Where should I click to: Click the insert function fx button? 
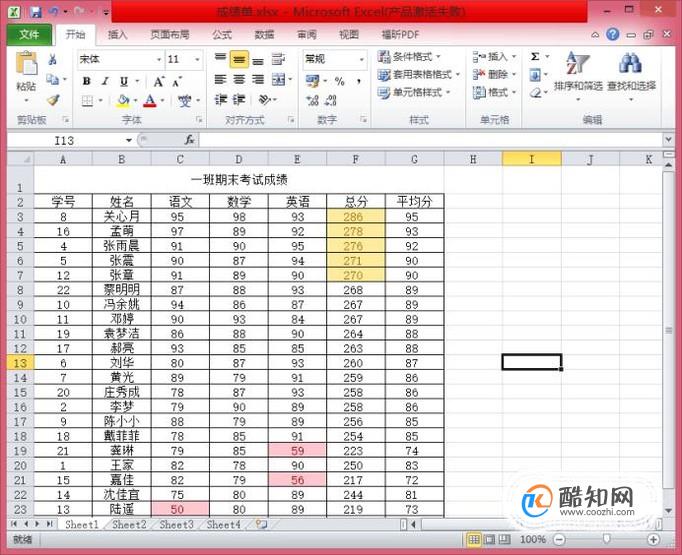tap(190, 140)
